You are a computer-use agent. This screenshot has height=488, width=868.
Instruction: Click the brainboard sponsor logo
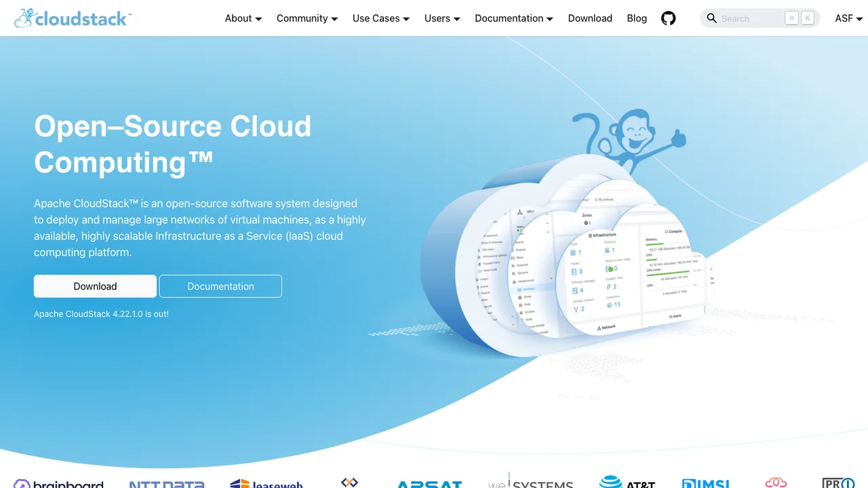click(x=58, y=483)
